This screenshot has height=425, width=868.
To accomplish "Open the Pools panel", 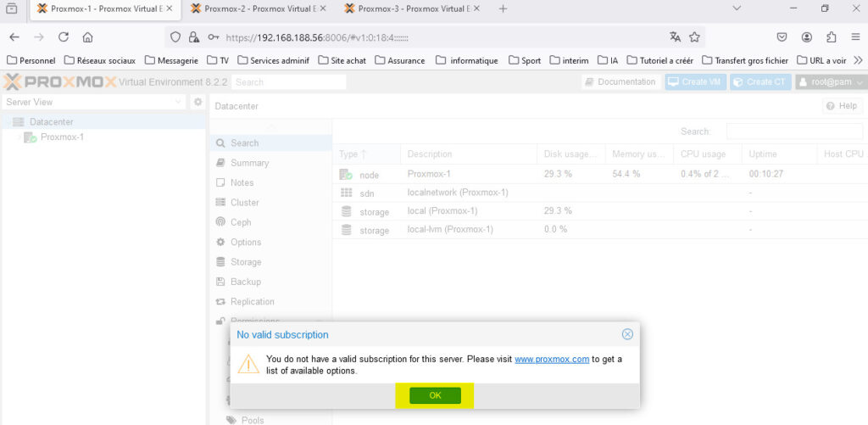I will [270, 420].
